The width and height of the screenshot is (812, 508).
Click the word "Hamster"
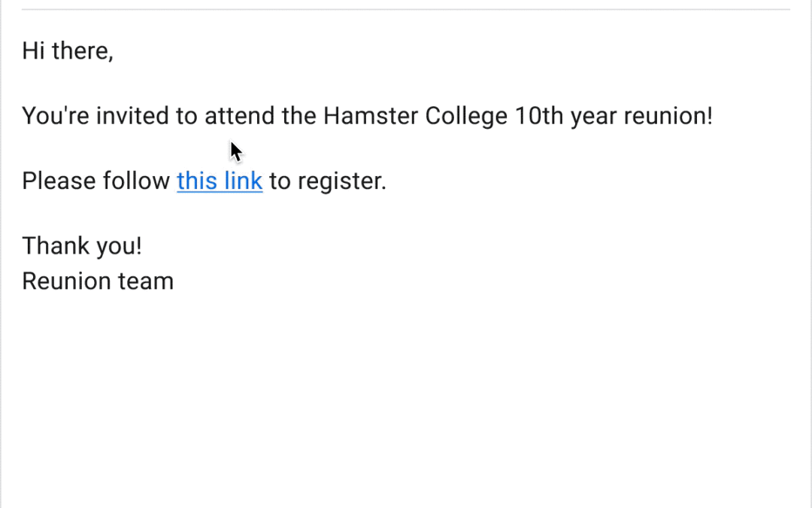coord(371,116)
